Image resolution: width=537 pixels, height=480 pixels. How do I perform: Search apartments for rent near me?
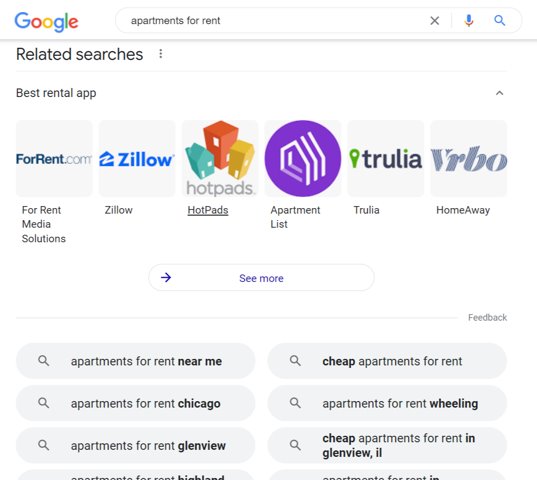(x=136, y=361)
